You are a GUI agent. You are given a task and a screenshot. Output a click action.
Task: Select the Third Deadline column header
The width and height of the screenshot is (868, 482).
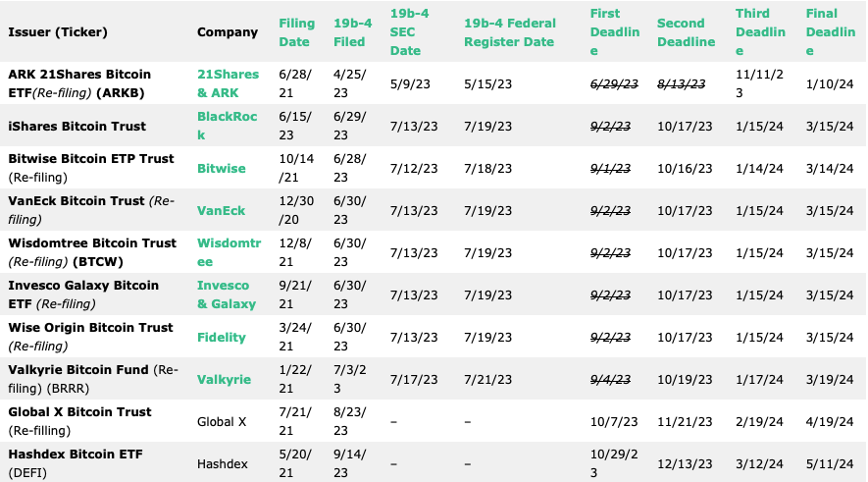pos(760,31)
